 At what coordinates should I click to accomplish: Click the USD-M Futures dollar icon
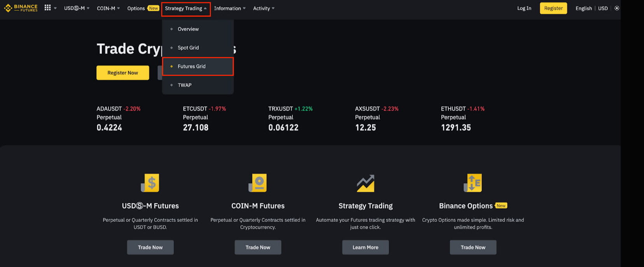(x=150, y=183)
